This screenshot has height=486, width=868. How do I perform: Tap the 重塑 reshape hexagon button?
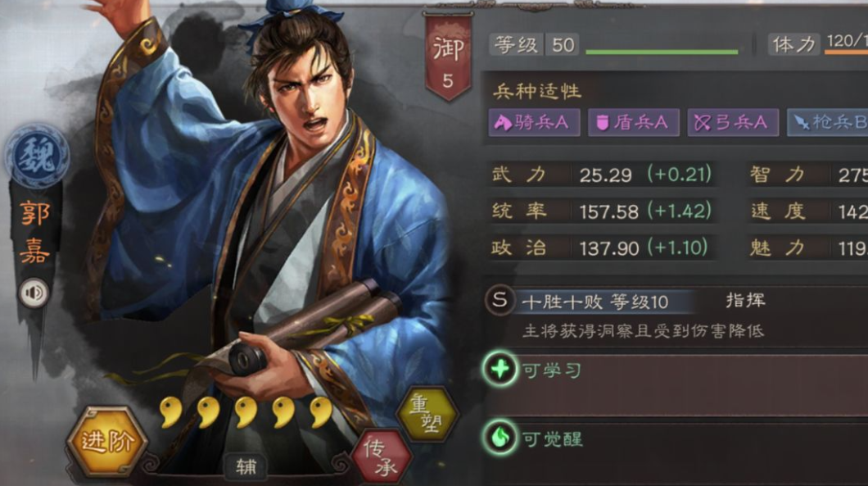tap(427, 413)
